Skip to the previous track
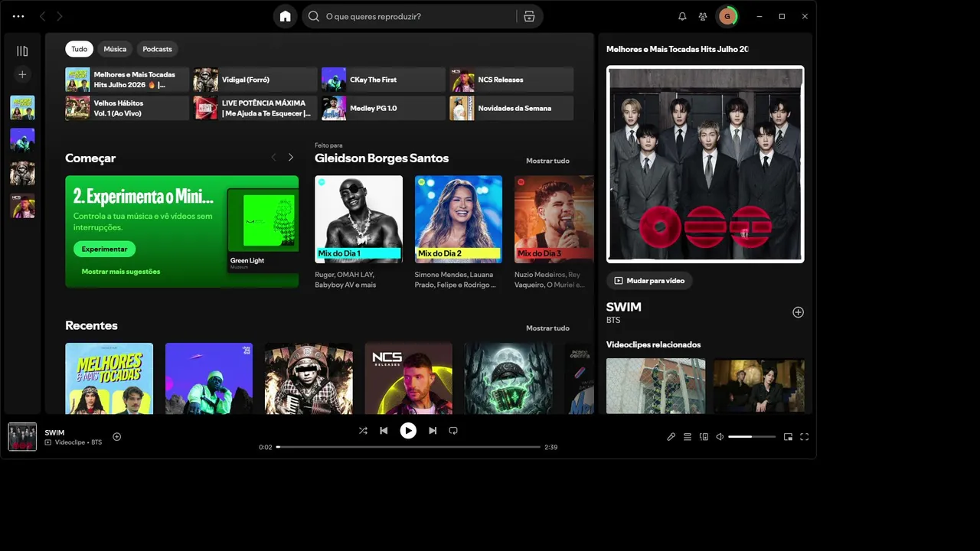The height and width of the screenshot is (551, 980). [x=384, y=431]
